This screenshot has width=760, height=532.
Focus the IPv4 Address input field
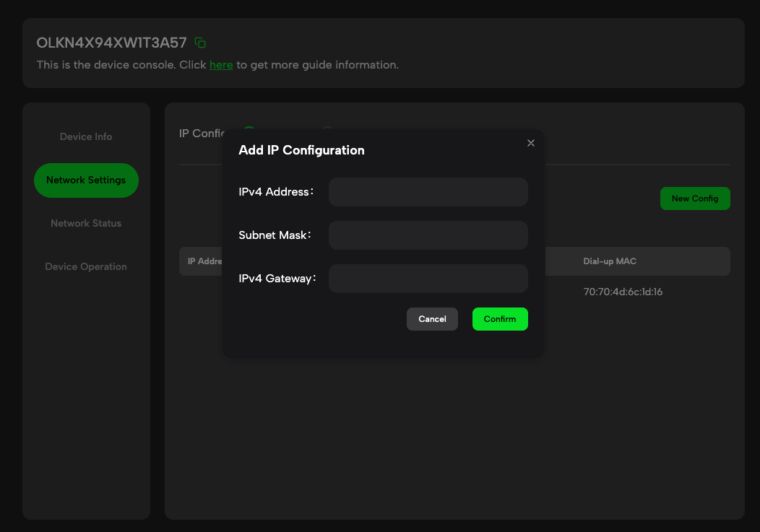point(428,192)
